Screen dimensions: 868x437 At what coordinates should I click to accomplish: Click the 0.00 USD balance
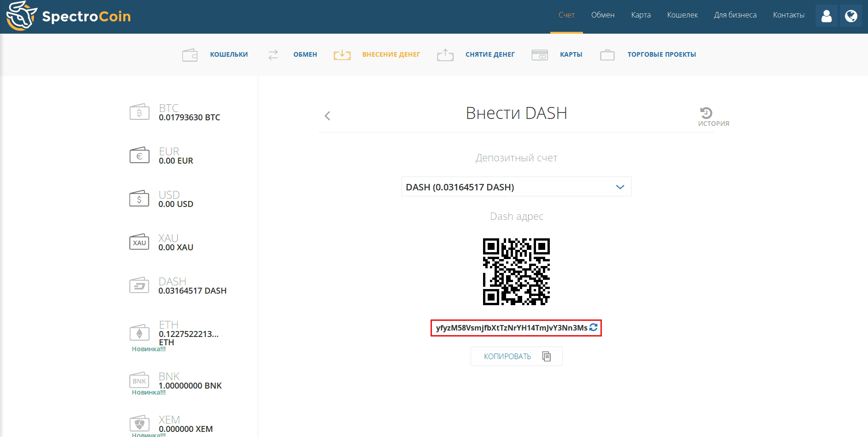click(x=176, y=204)
